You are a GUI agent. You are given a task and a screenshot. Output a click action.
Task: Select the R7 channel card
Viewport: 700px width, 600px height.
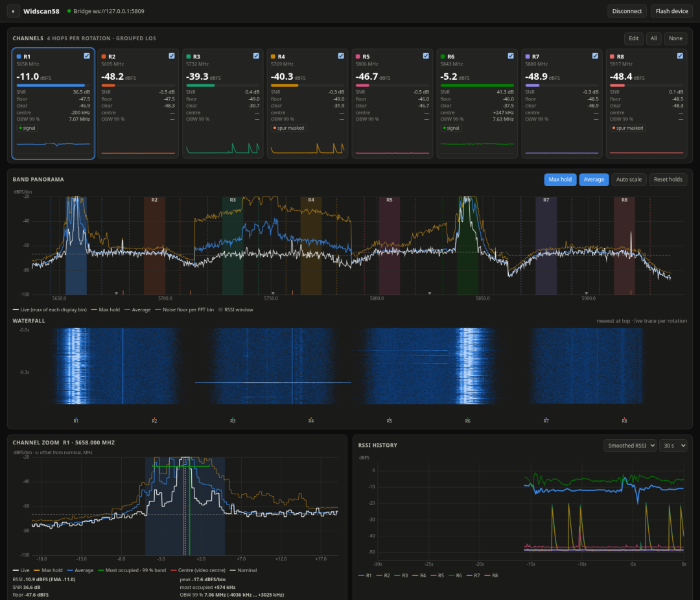pyautogui.click(x=561, y=104)
